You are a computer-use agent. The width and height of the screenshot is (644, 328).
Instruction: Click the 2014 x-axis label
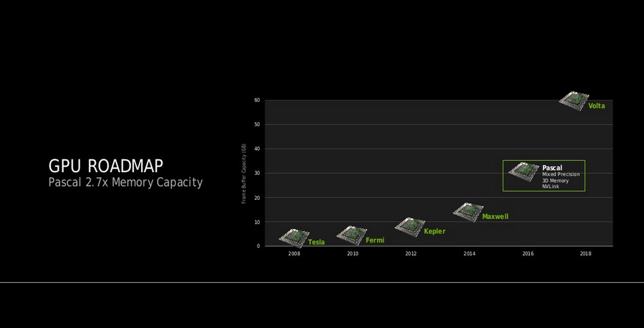469,254
